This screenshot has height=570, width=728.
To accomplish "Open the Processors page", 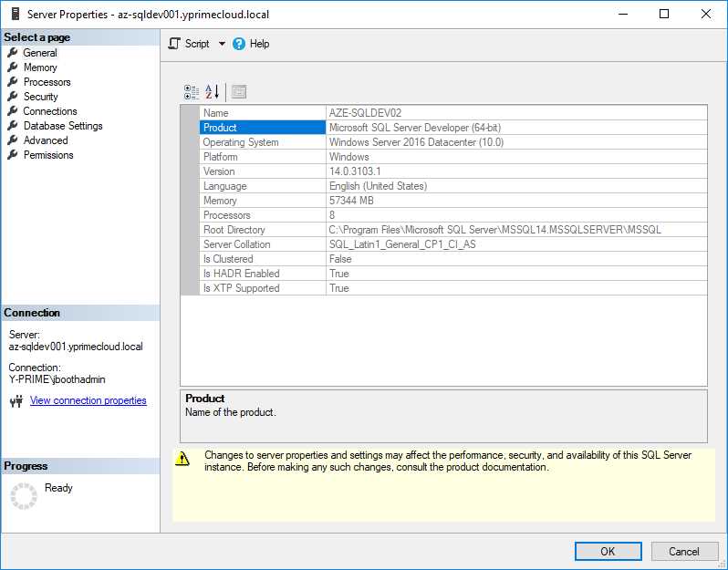I will point(47,82).
